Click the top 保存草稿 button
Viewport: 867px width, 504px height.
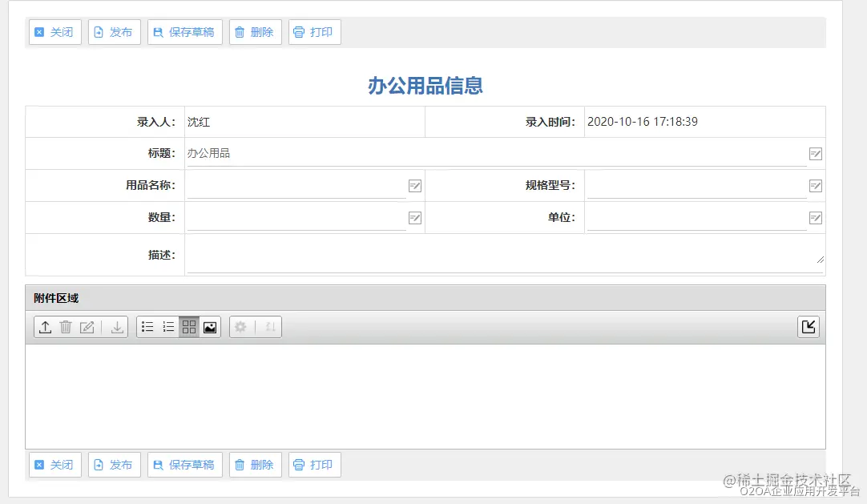tap(184, 32)
